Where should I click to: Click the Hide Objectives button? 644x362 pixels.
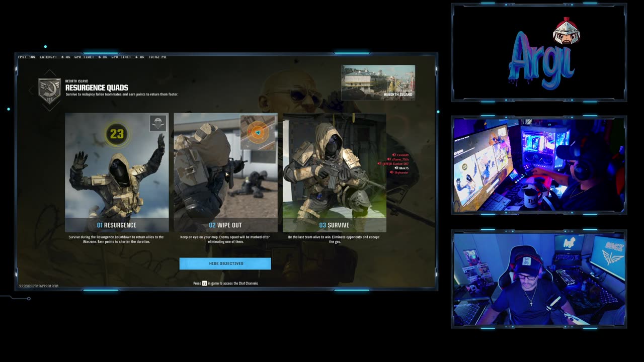[225, 263]
